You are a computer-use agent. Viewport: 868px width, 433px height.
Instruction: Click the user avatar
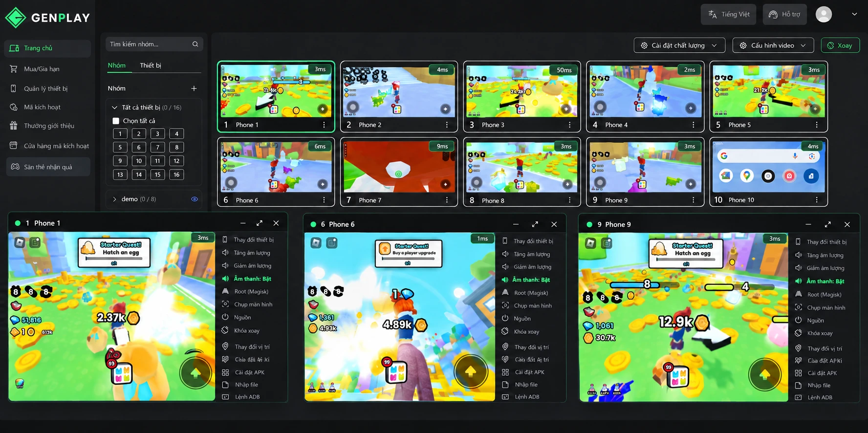824,14
